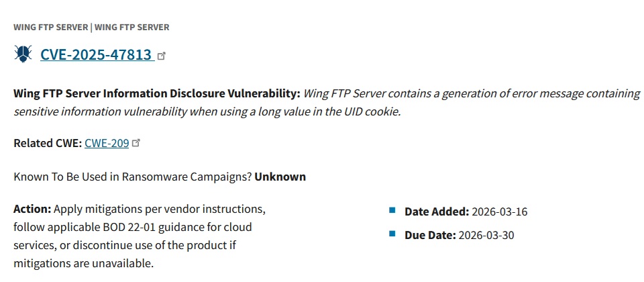644x282 pixels.
Task: Click the bold Unknown ransomware status
Action: coord(280,177)
